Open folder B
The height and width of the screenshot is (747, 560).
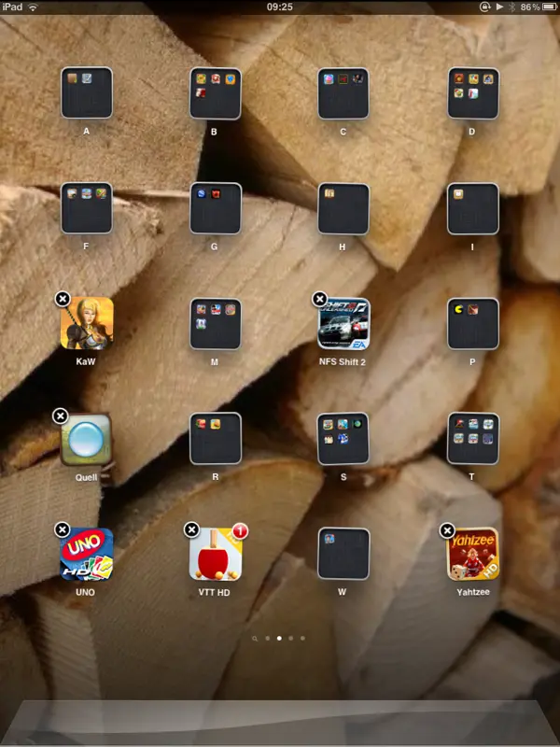(x=216, y=93)
